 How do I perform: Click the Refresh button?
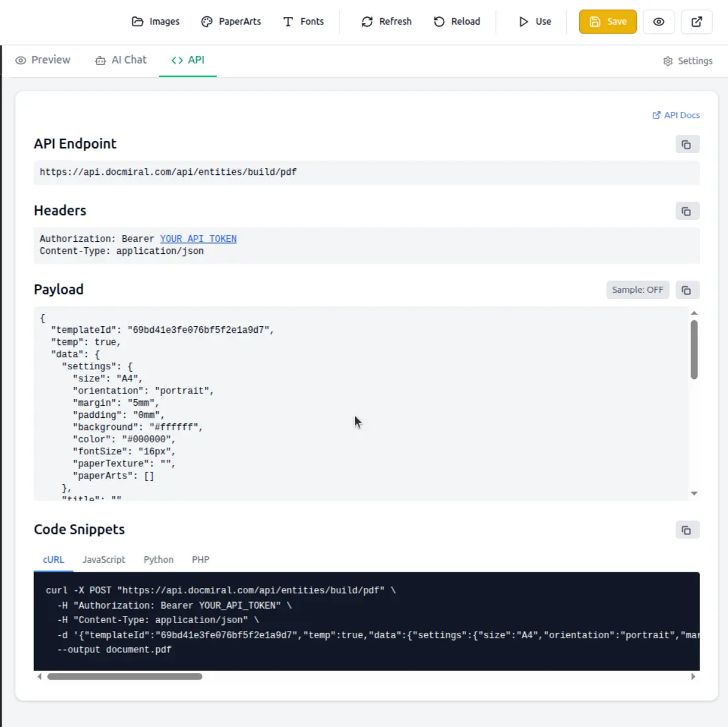coord(386,21)
